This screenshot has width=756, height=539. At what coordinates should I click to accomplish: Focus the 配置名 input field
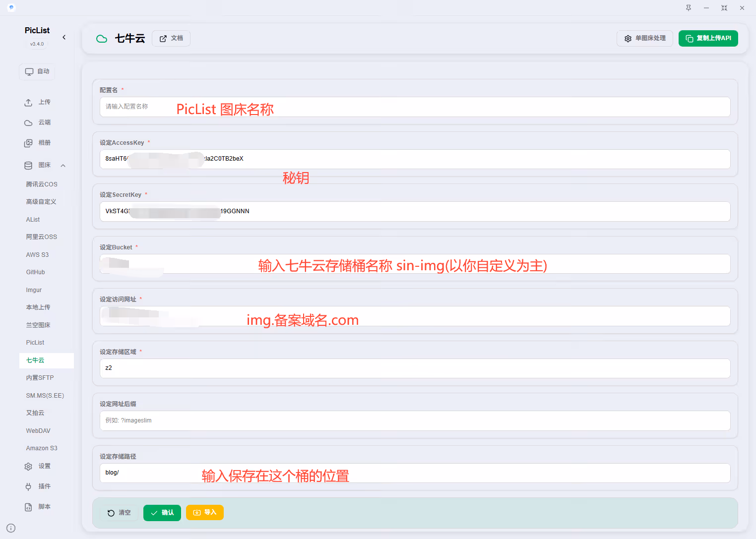pos(415,107)
